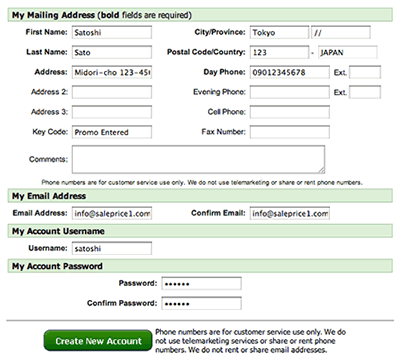This screenshot has height=364, width=400.
Task: Select the Confirm Email field
Action: [x=290, y=213]
